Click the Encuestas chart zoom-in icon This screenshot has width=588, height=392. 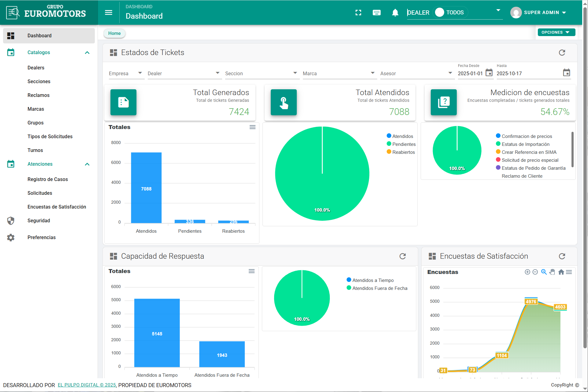(x=527, y=272)
